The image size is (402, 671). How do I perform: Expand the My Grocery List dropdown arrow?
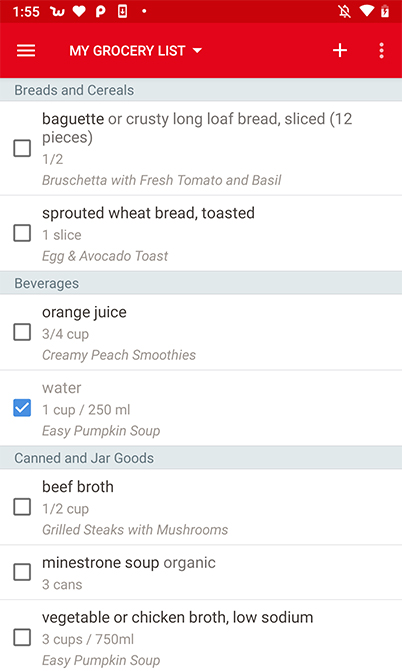click(197, 50)
